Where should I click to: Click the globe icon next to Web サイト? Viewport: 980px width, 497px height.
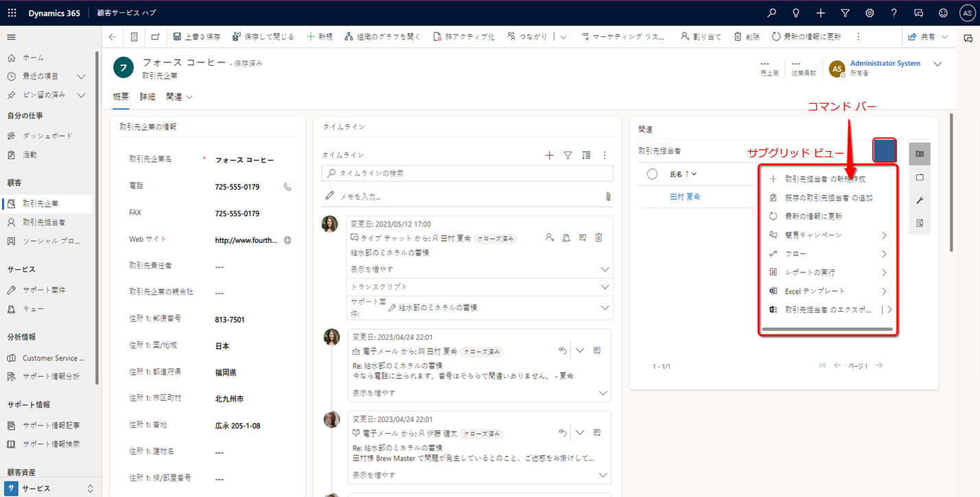point(288,240)
